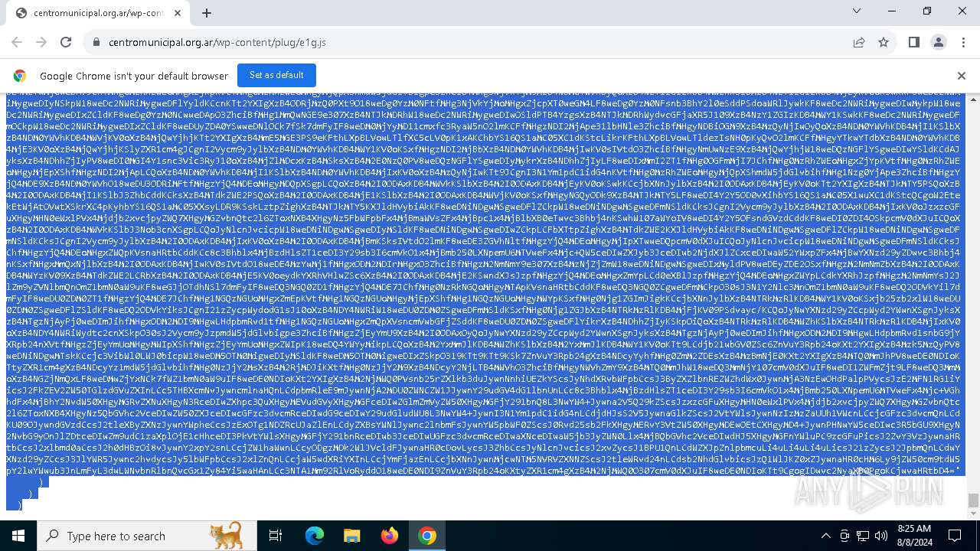Image resolution: width=980 pixels, height=551 pixels.
Task: Restore down the Chrome window
Action: (927, 11)
